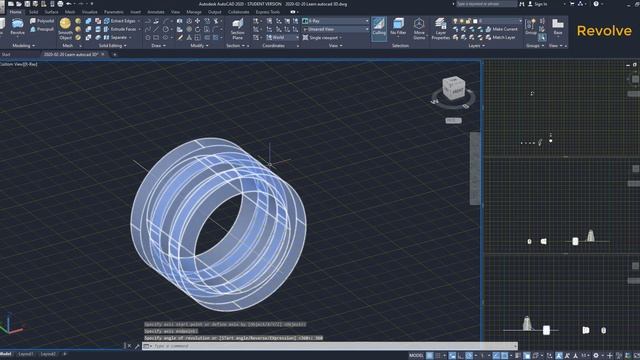Open the X-Ray visual style dropdown
The height and width of the screenshot is (360, 640).
tap(336, 21)
